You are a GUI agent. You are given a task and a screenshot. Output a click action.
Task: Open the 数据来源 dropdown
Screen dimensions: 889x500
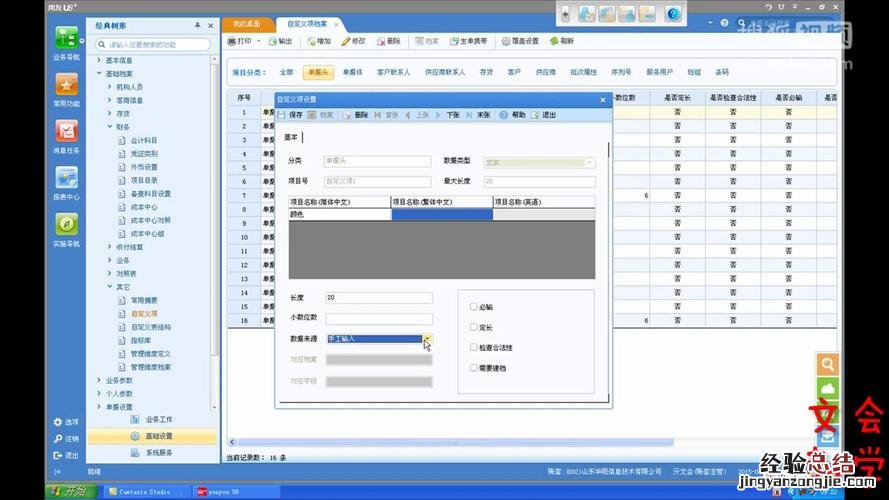(427, 339)
